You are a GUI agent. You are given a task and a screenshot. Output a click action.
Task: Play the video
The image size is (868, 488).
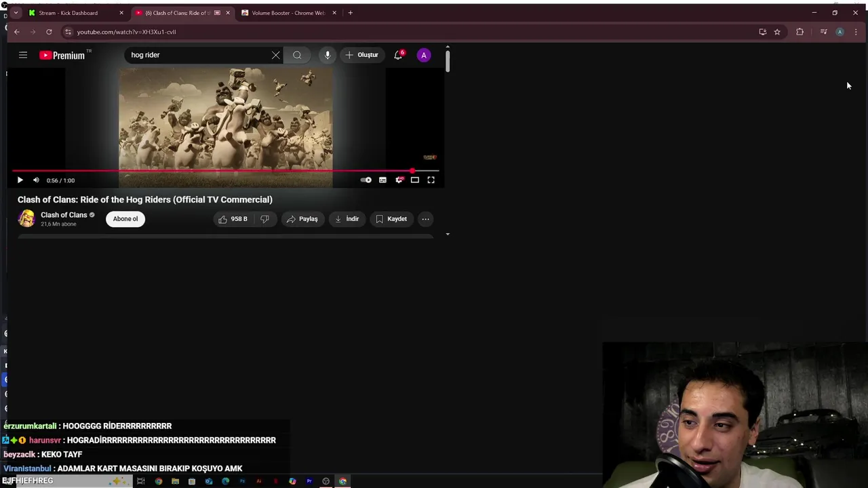click(20, 180)
